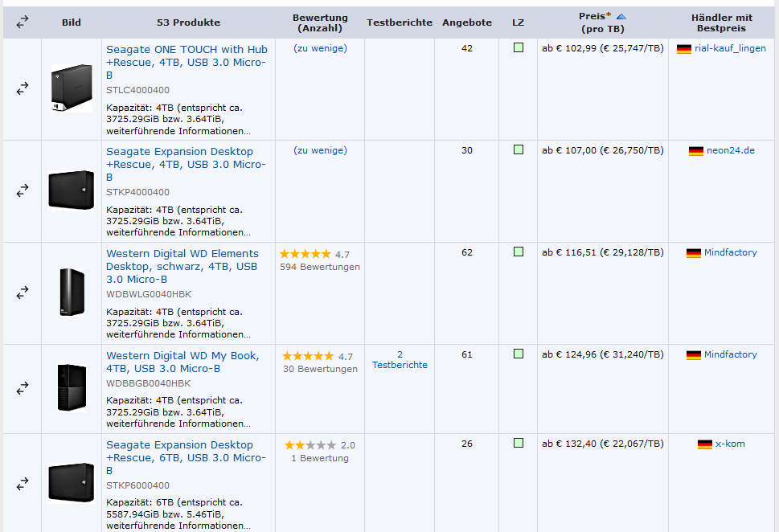Sort by the Testberichte column header
This screenshot has height=532, width=779.
[400, 23]
